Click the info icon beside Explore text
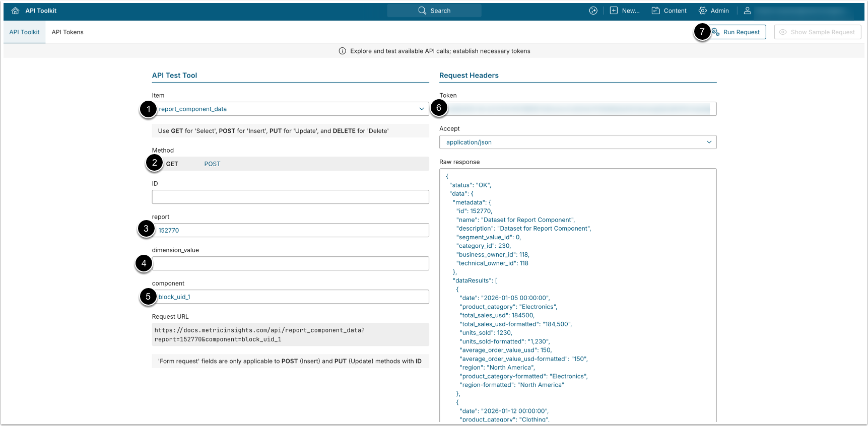Viewport: 868px width, 426px height. pos(343,51)
